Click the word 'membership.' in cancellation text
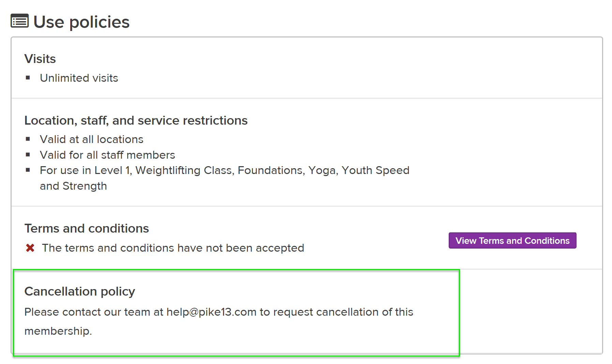This screenshot has height=364, width=612. coord(58,331)
